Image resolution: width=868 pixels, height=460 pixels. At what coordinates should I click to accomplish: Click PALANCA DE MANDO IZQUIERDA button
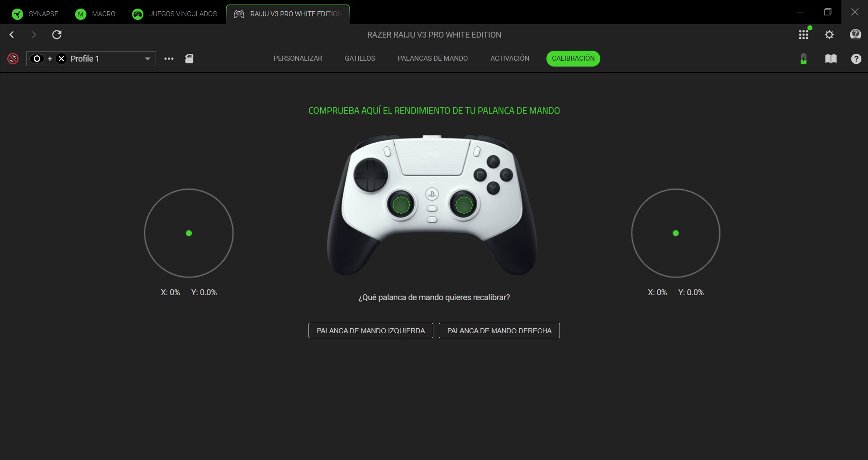tap(371, 331)
